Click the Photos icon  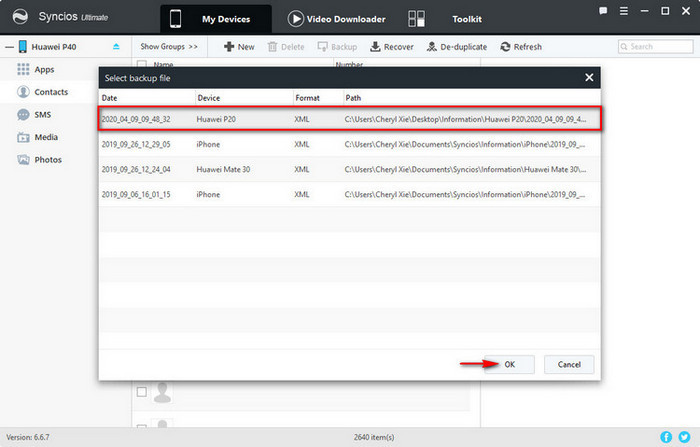(23, 159)
